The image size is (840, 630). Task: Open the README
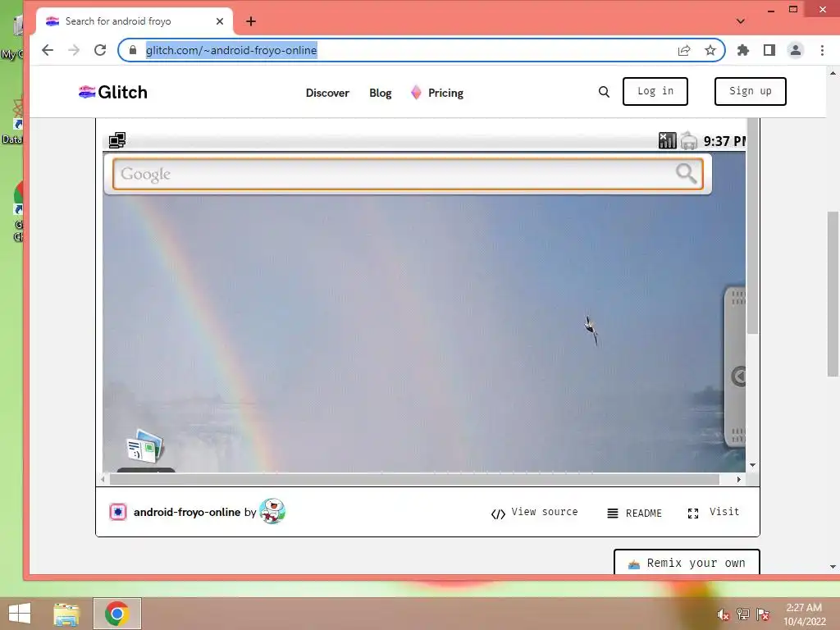pyautogui.click(x=635, y=514)
